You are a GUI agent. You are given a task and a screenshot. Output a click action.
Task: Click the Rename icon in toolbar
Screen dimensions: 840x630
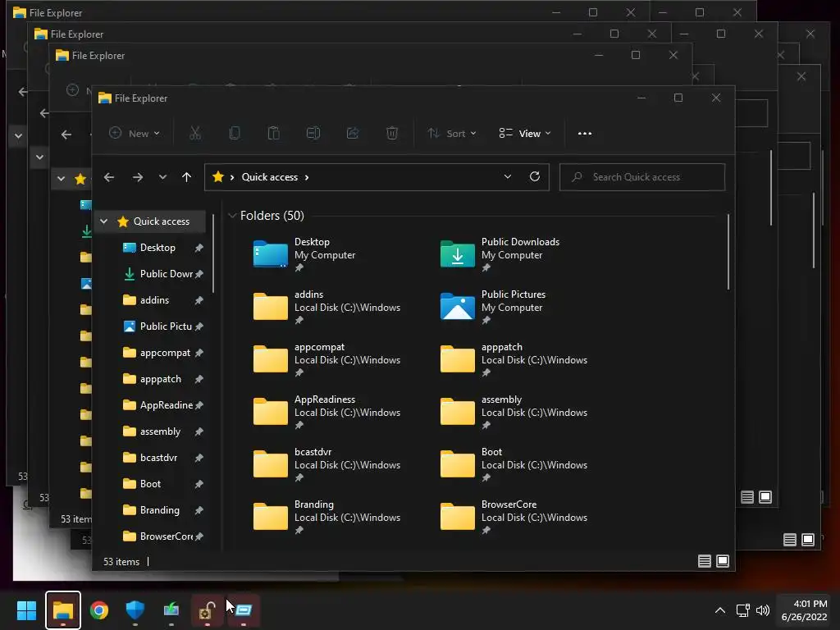click(313, 133)
